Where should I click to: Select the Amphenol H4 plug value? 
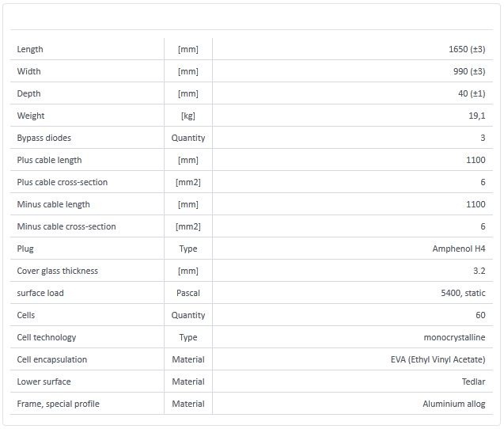point(459,249)
